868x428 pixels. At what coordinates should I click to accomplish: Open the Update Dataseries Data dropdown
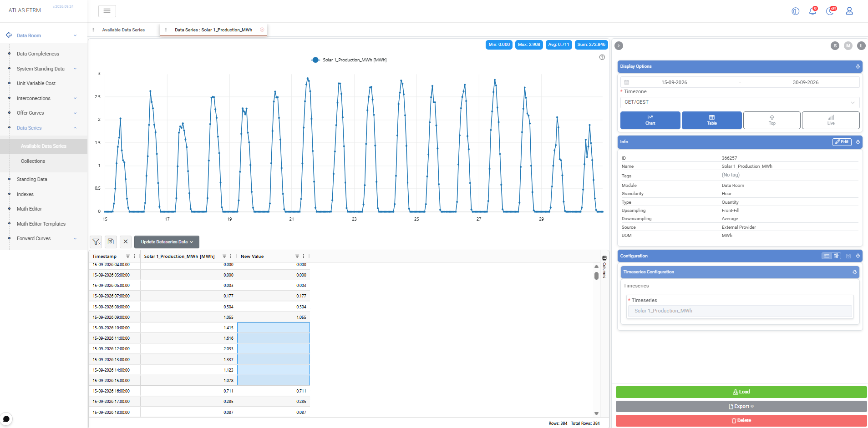click(167, 242)
